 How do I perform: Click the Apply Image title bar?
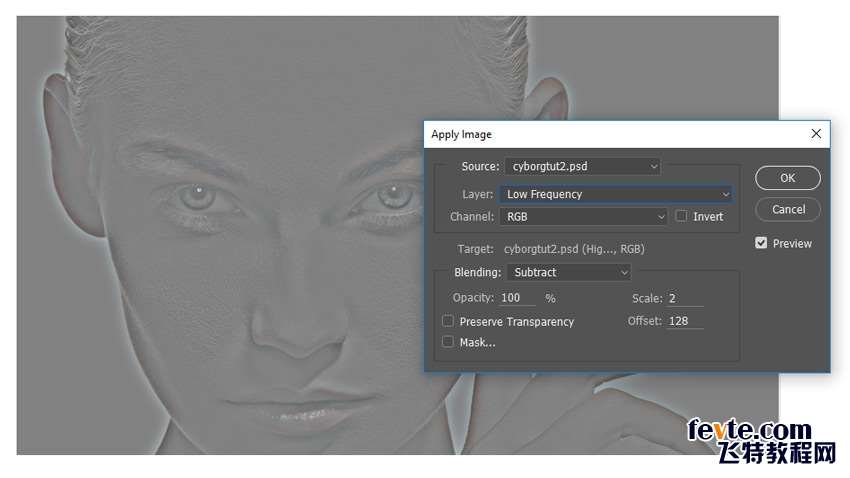coord(627,134)
